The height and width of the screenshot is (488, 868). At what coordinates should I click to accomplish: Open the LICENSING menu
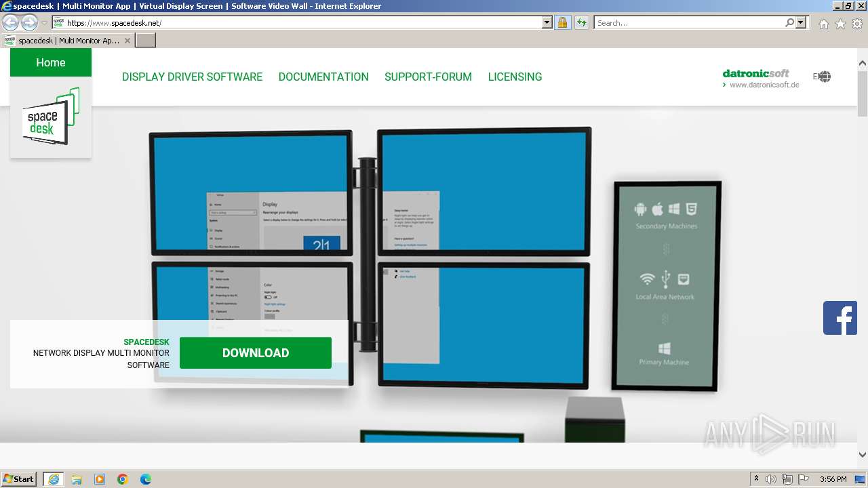click(515, 77)
